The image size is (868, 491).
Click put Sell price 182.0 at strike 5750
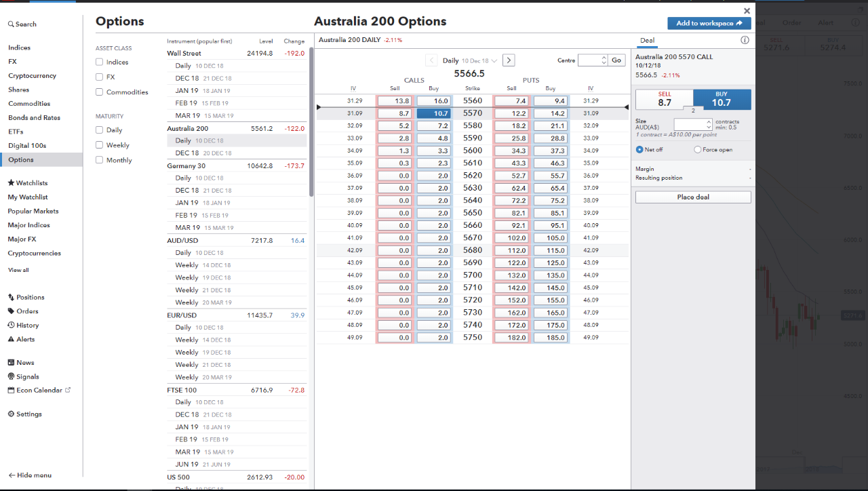pyautogui.click(x=511, y=338)
